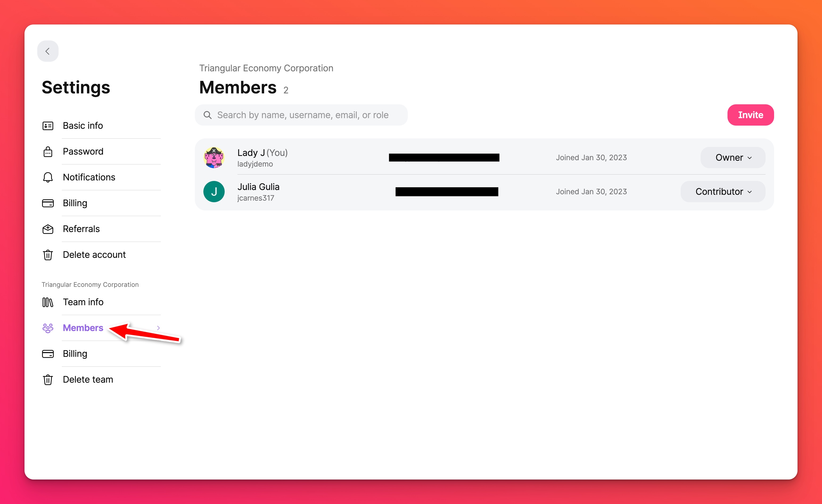This screenshot has width=822, height=504.
Task: Click the Lady J profile avatar thumbnail
Action: 214,157
